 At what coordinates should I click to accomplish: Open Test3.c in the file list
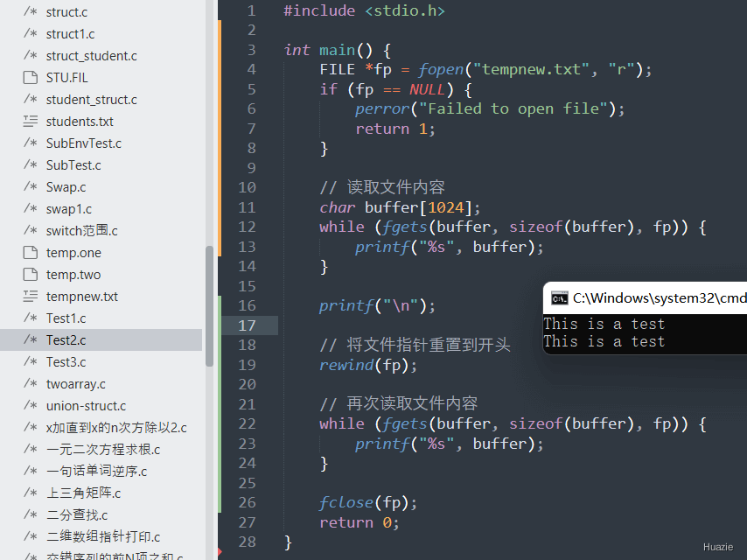66,362
